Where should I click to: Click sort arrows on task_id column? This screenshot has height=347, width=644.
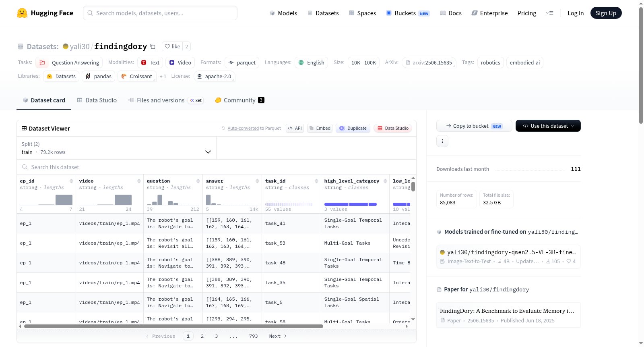pyautogui.click(x=316, y=181)
